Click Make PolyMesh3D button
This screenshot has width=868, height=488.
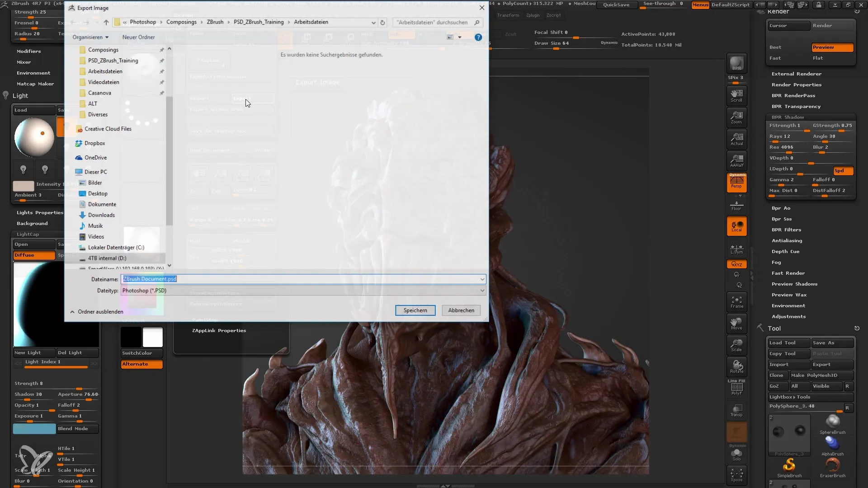click(x=821, y=375)
